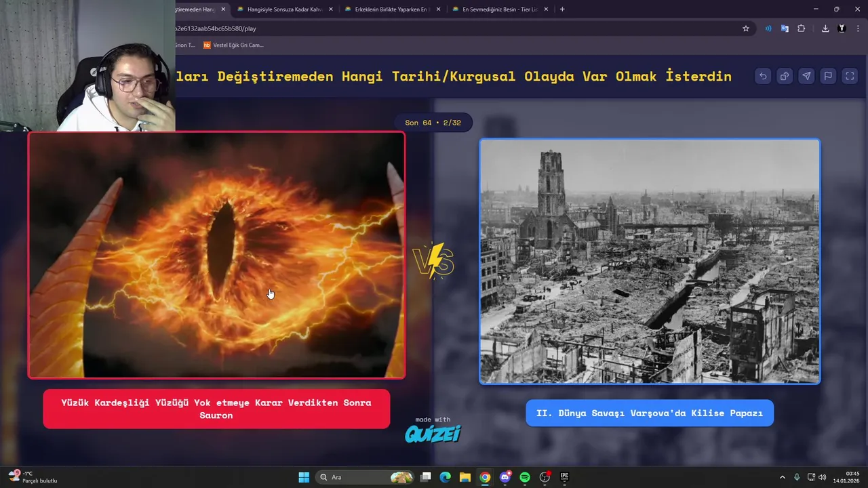The height and width of the screenshot is (488, 868).
Task: Click the paper plane share icon
Action: pos(806,76)
